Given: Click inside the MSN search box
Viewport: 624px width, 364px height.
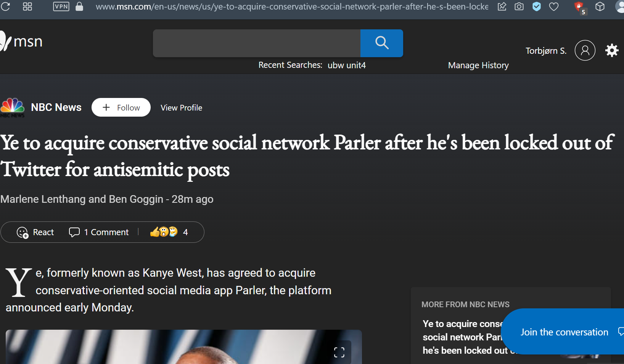Looking at the screenshot, I should tap(257, 43).
